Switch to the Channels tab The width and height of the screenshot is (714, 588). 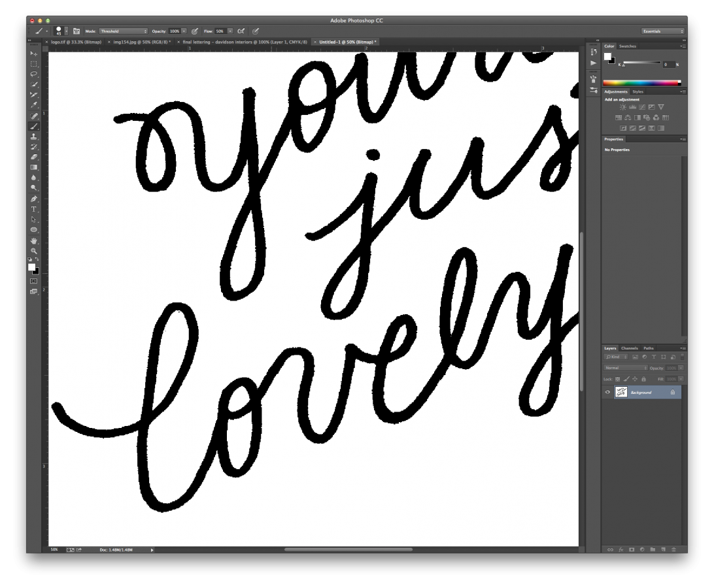click(630, 348)
